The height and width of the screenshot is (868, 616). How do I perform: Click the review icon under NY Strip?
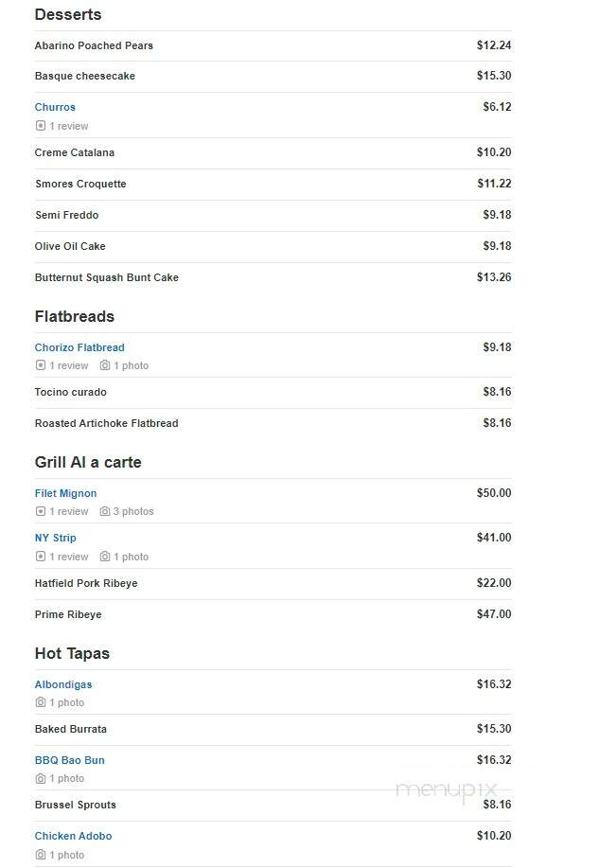coord(41,557)
